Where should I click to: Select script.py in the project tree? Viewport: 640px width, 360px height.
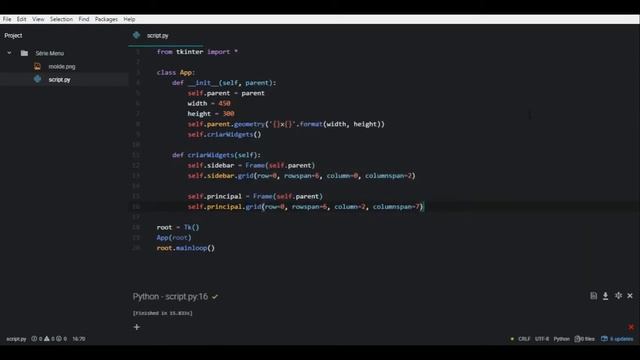click(x=59, y=80)
